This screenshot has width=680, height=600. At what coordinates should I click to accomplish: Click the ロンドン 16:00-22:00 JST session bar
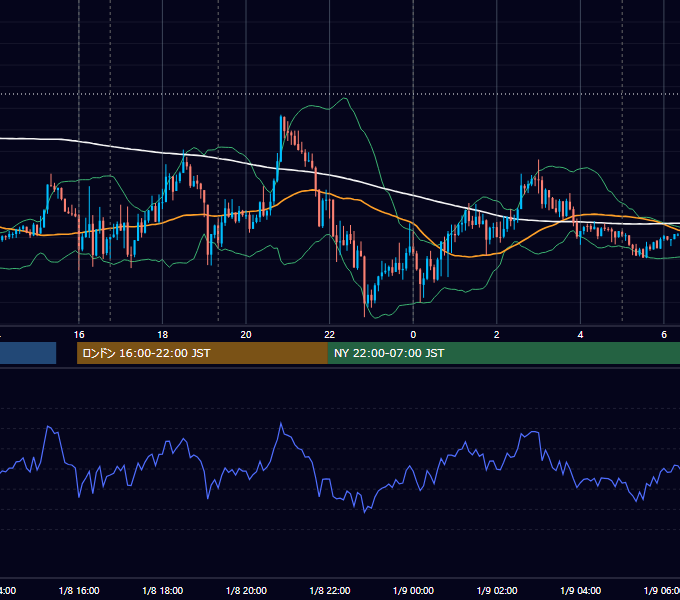(202, 353)
